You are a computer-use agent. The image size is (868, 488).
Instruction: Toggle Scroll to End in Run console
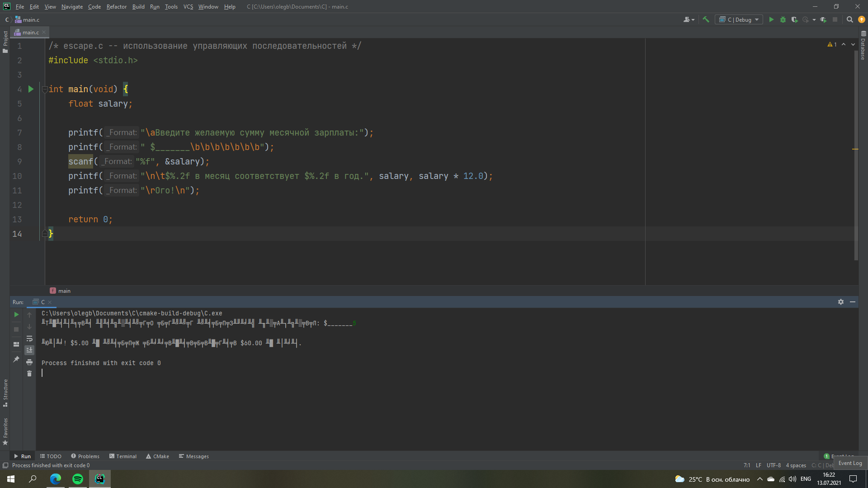[x=29, y=350]
